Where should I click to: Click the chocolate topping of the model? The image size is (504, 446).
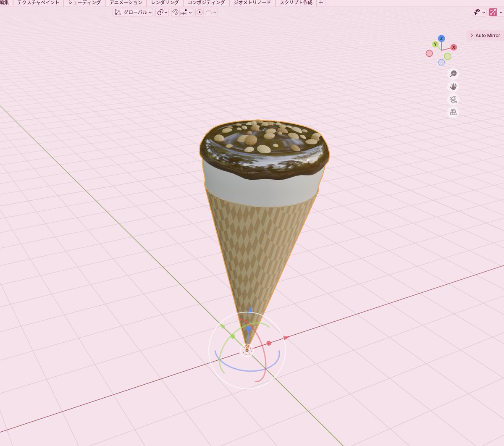[265, 162]
